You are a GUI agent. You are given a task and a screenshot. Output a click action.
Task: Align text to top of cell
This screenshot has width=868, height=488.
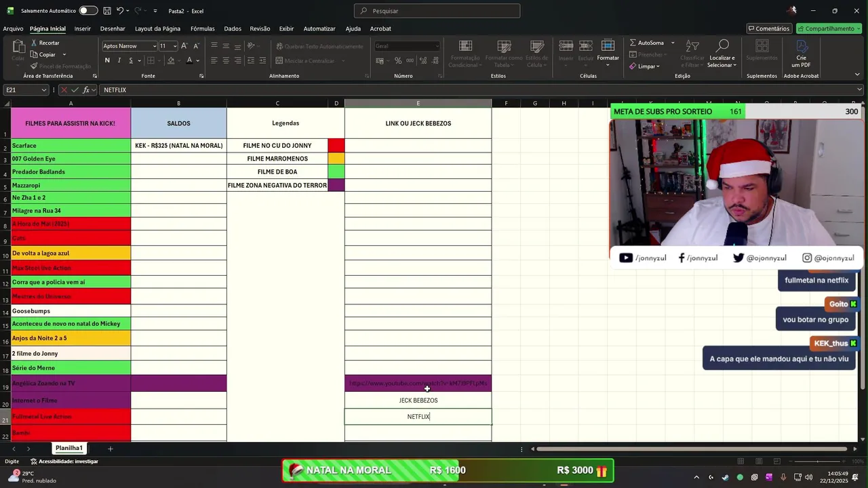[x=214, y=45]
